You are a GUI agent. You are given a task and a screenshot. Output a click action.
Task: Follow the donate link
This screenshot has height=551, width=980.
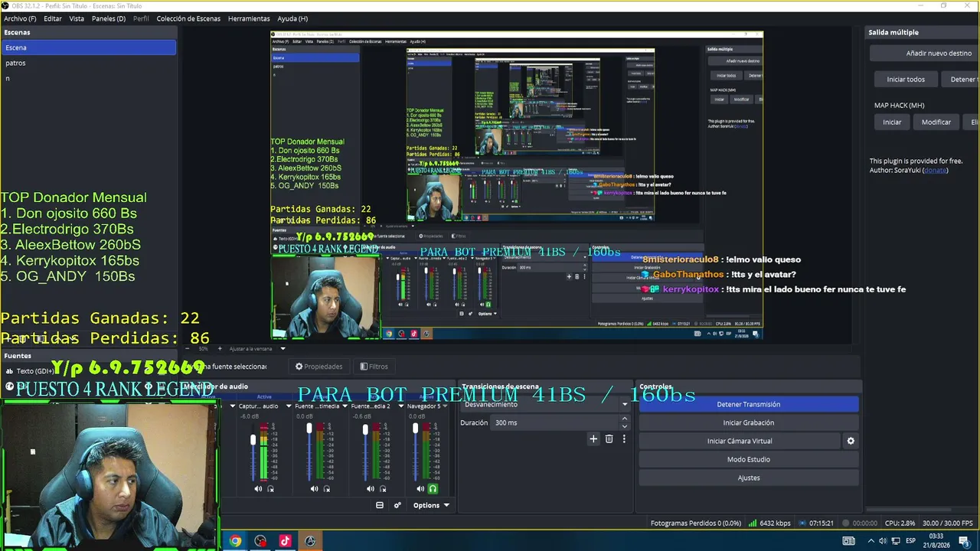coord(935,170)
